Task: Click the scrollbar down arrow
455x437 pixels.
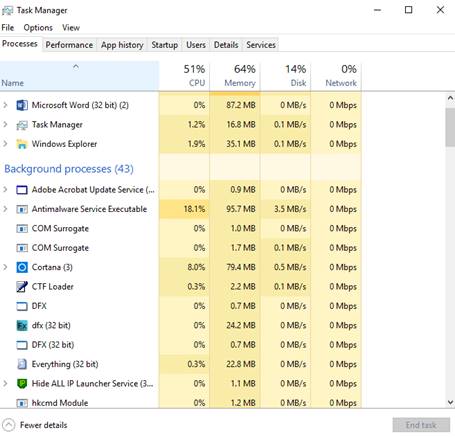Action: 450,402
